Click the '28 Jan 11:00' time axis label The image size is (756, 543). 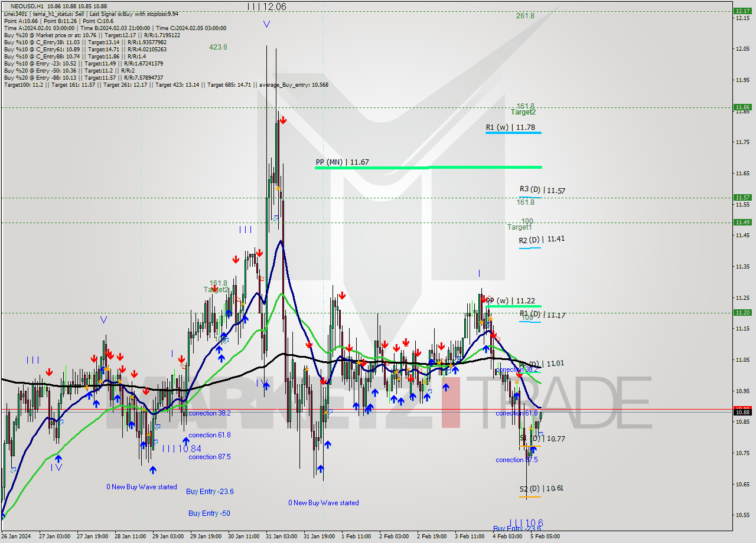129,537
